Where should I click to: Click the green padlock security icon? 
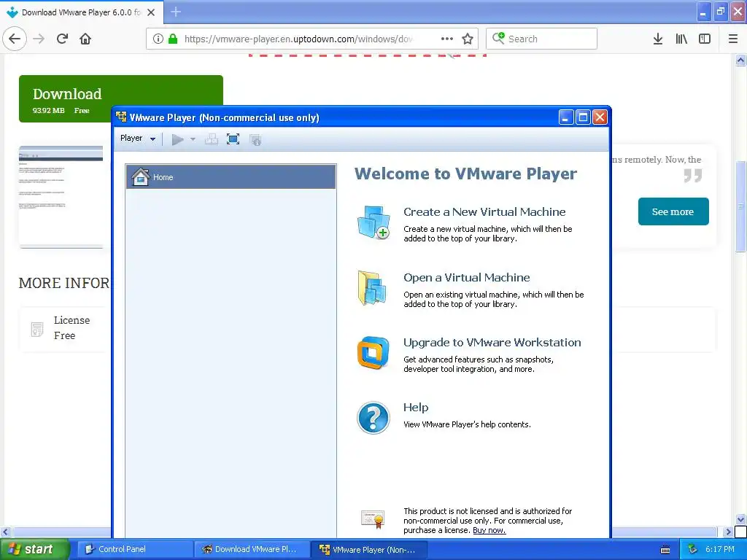[x=173, y=39]
